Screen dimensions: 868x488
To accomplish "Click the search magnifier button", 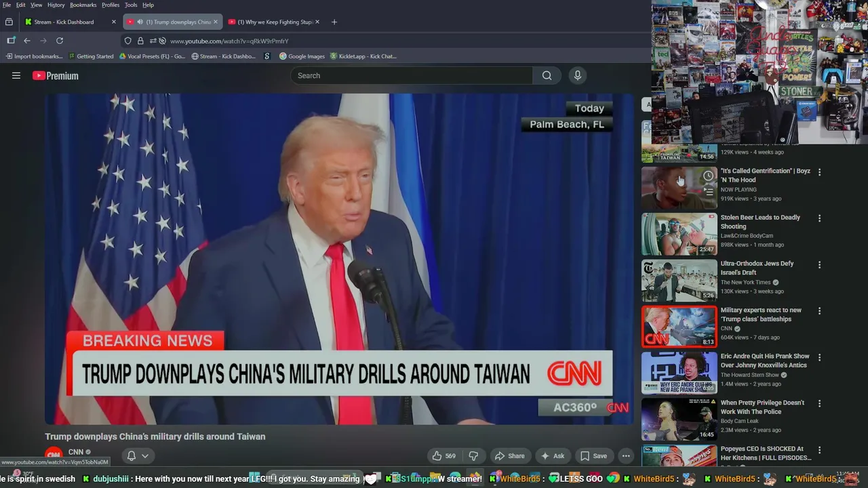I will [547, 76].
